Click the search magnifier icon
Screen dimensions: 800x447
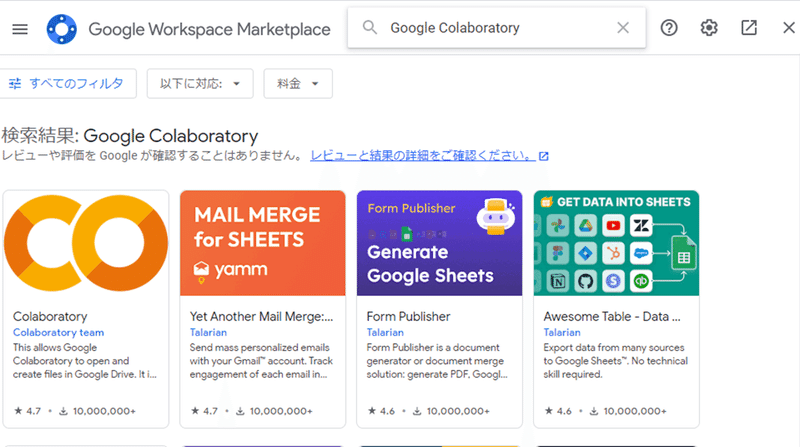370,28
